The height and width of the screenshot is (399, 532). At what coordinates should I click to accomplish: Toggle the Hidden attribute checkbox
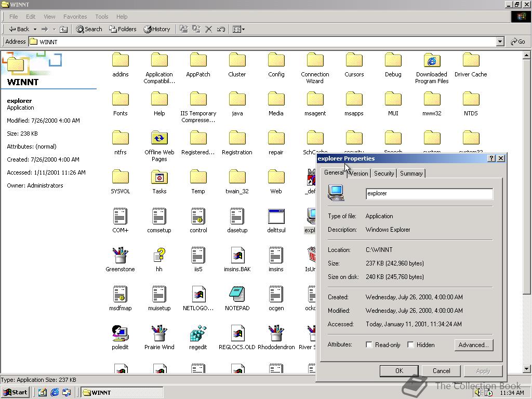click(410, 345)
